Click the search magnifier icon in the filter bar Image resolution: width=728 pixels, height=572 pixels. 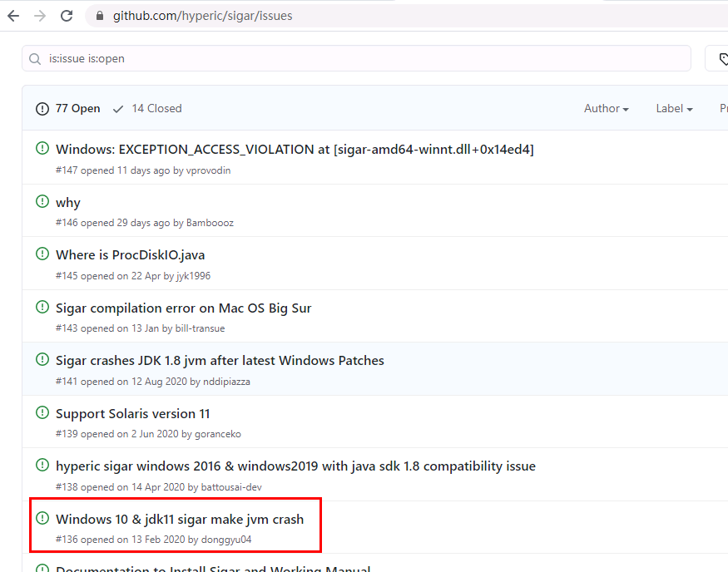pyautogui.click(x=34, y=58)
